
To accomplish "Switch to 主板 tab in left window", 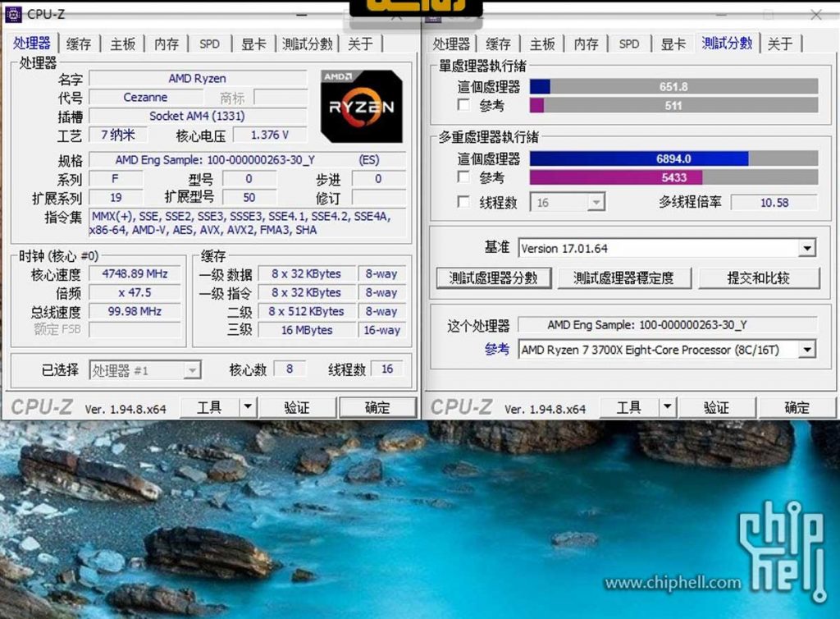I will 123,44.
